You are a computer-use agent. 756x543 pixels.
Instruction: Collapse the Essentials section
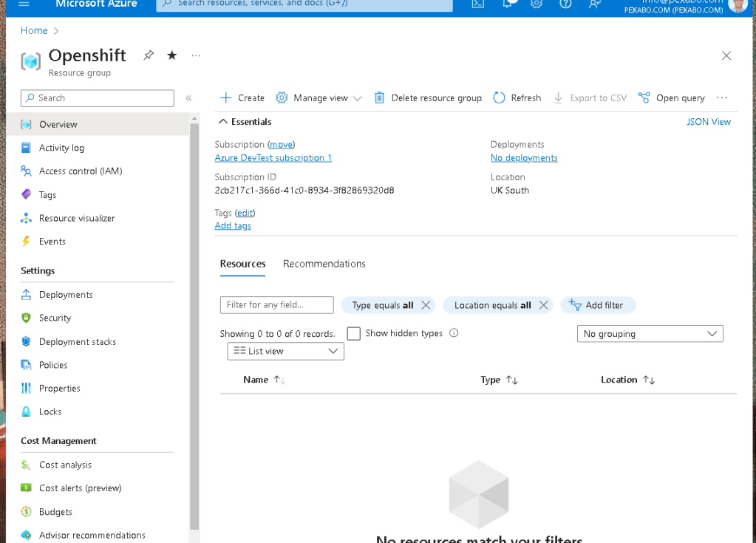(245, 122)
